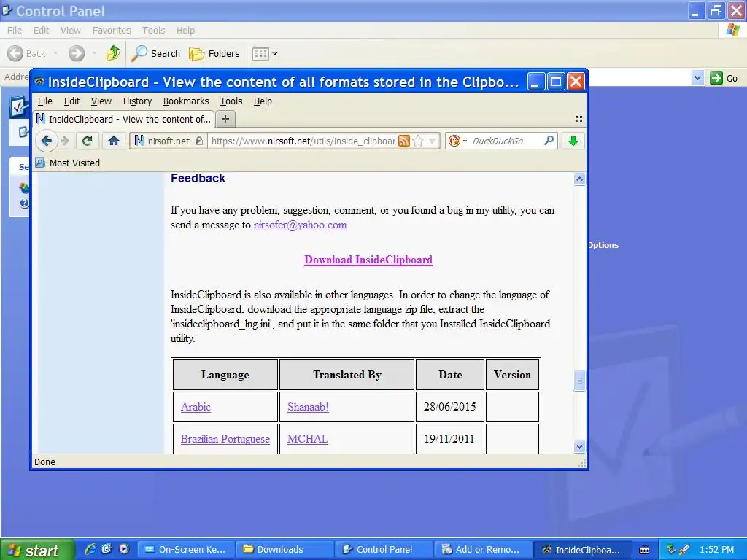747x560 pixels.
Task: Open Control Panel's File menu
Action: (15, 30)
